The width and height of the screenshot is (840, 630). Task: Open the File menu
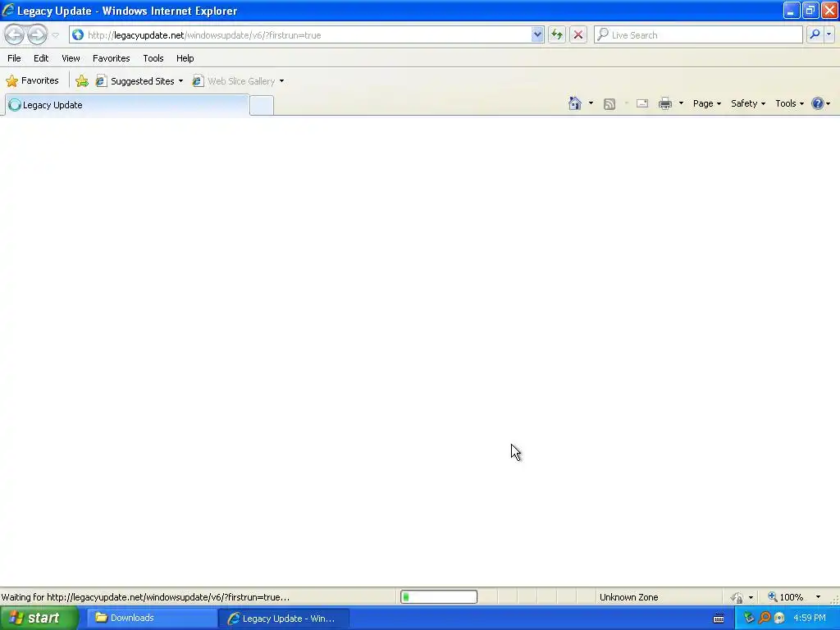(15, 58)
